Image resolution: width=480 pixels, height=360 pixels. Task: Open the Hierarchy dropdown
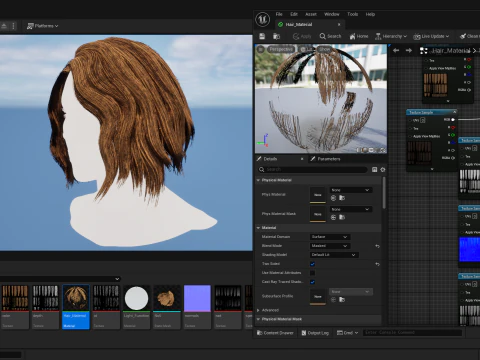[391, 36]
